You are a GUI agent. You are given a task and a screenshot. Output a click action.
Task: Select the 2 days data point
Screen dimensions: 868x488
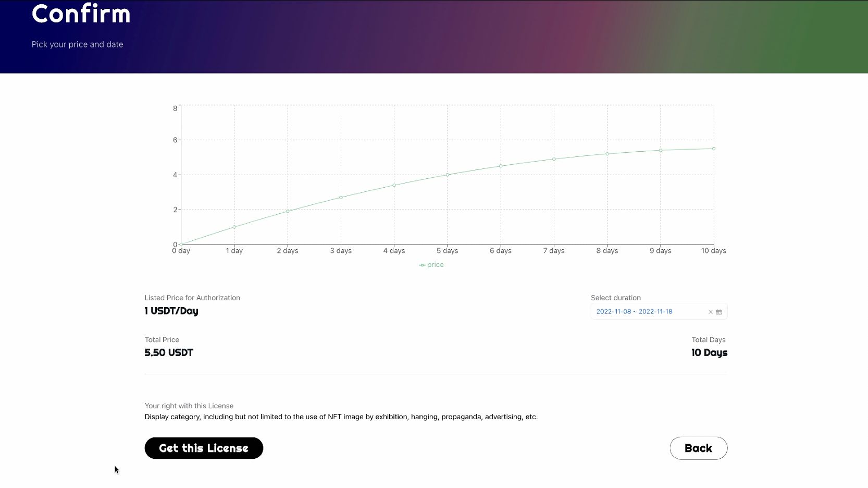coord(288,211)
